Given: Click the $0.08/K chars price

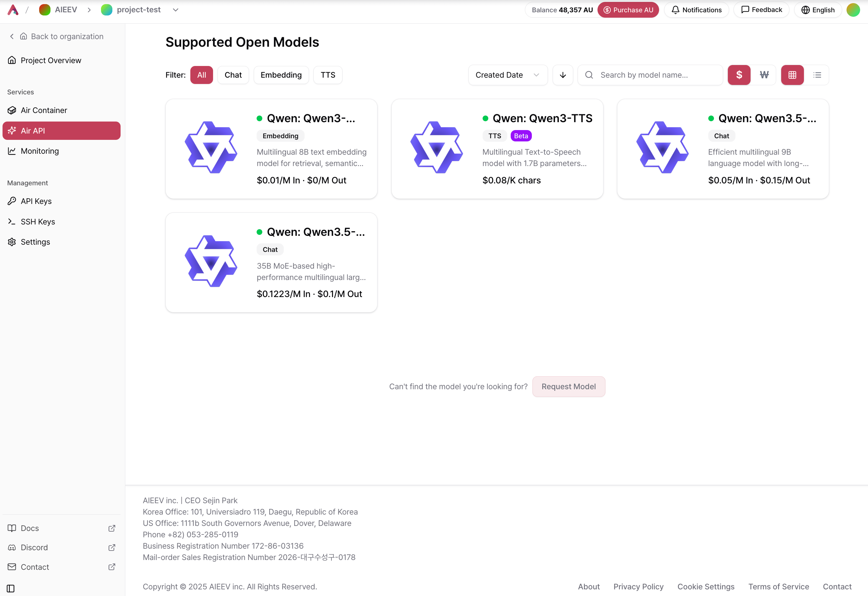Looking at the screenshot, I should pos(512,180).
